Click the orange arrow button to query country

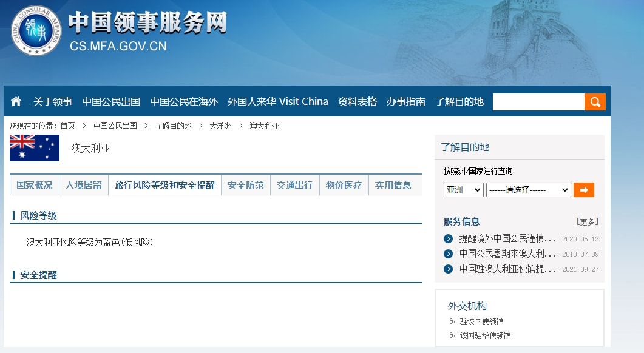[583, 189]
